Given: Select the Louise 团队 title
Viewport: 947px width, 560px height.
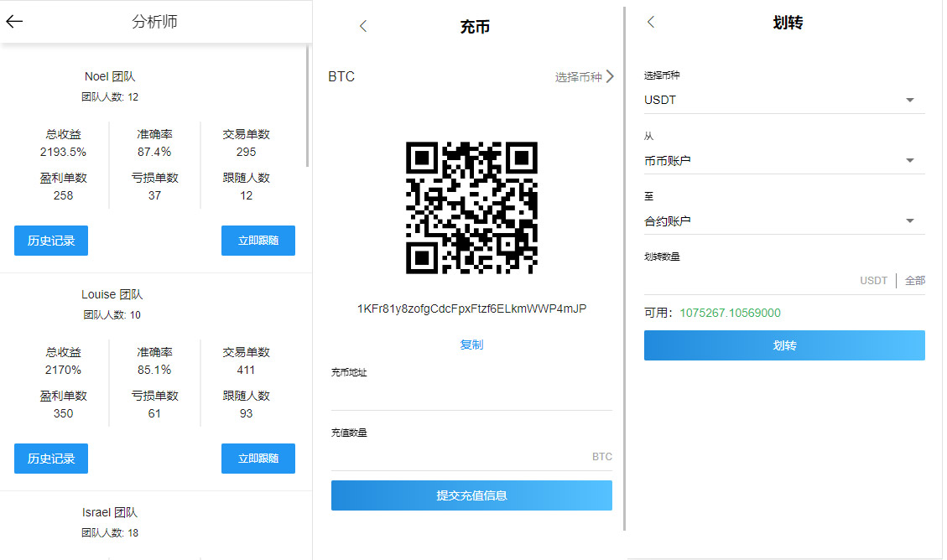Looking at the screenshot, I should (112, 294).
